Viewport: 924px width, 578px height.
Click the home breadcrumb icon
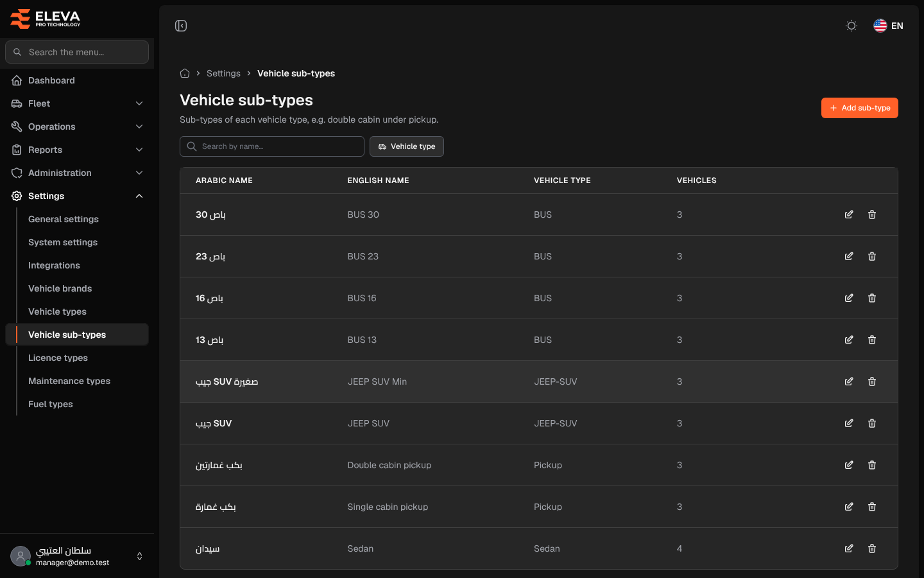(x=185, y=73)
